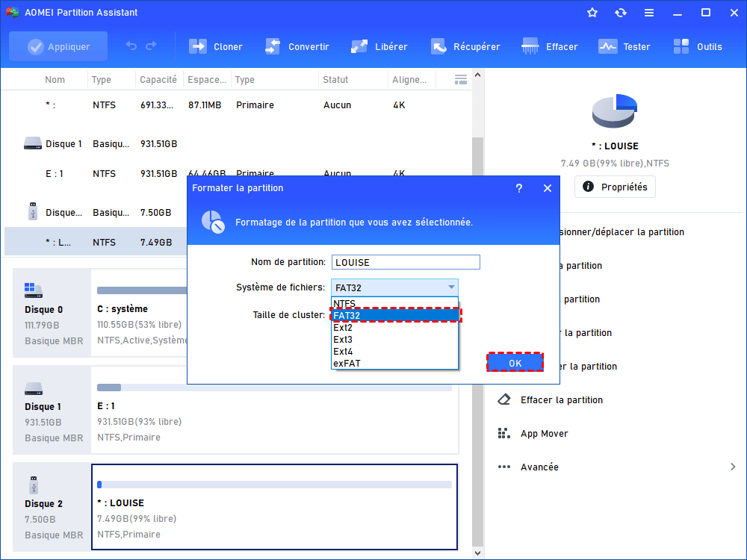Click the scroll down arrow of disk map
747x560 pixels.
point(477,553)
